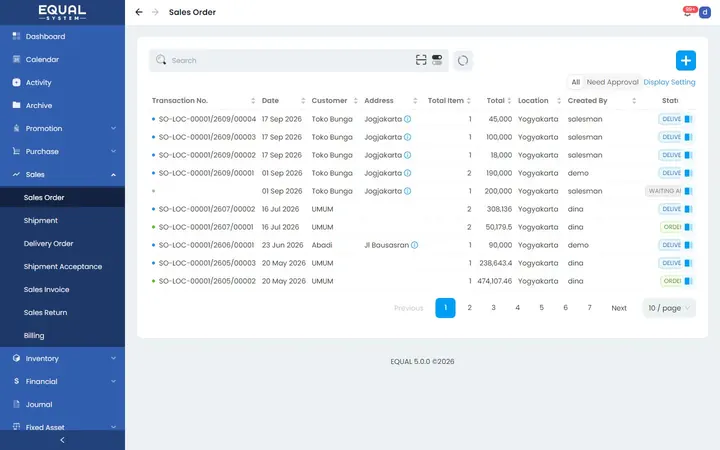The height and width of the screenshot is (450, 720).
Task: Click address info icon for SO-LOC-00001/2609/00004
Action: pyautogui.click(x=407, y=119)
